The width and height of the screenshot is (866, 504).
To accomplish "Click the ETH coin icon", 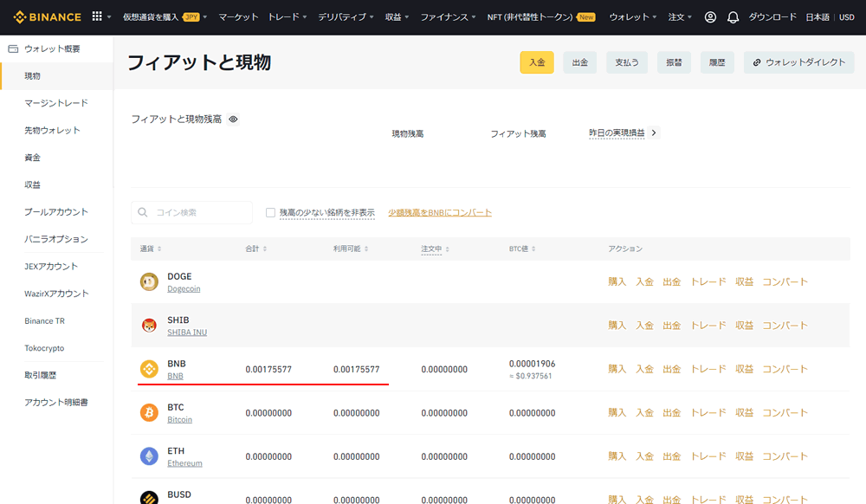I will click(149, 456).
